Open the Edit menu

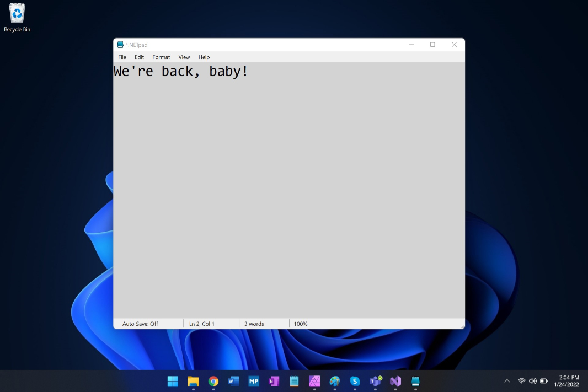pyautogui.click(x=139, y=57)
